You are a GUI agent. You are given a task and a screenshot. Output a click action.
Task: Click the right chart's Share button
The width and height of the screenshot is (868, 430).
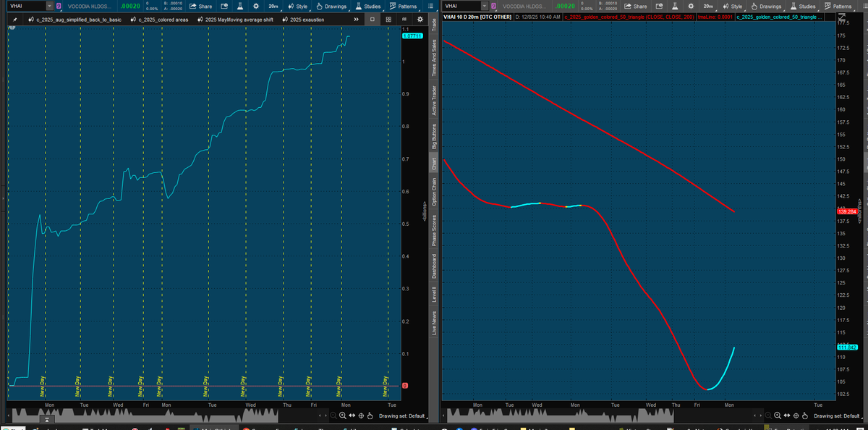click(x=635, y=6)
